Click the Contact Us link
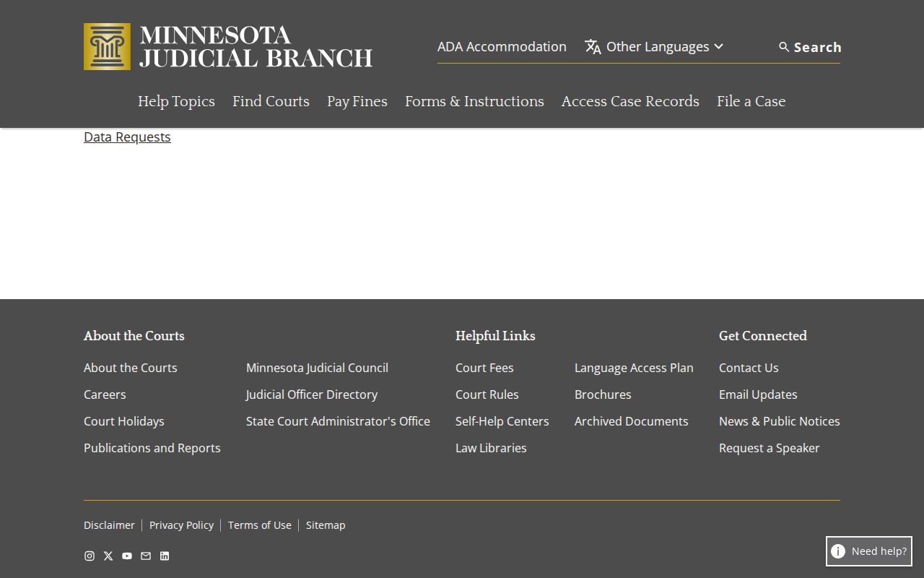The height and width of the screenshot is (578, 924). pyautogui.click(x=749, y=368)
